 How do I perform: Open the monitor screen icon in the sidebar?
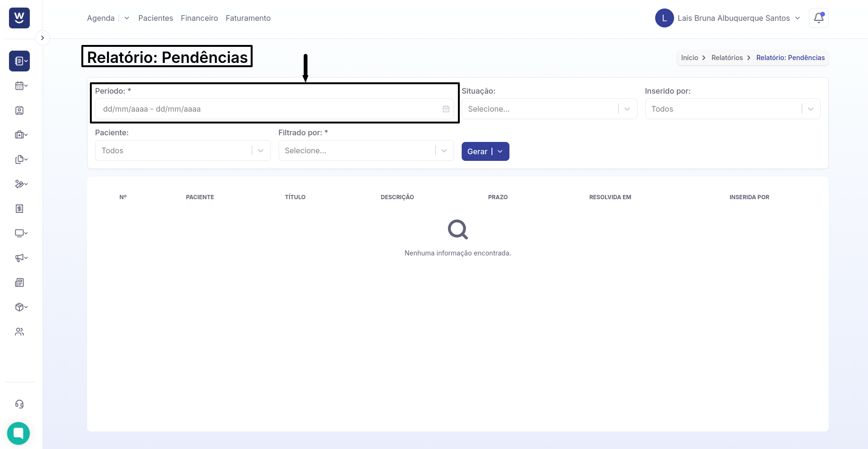[x=19, y=233]
